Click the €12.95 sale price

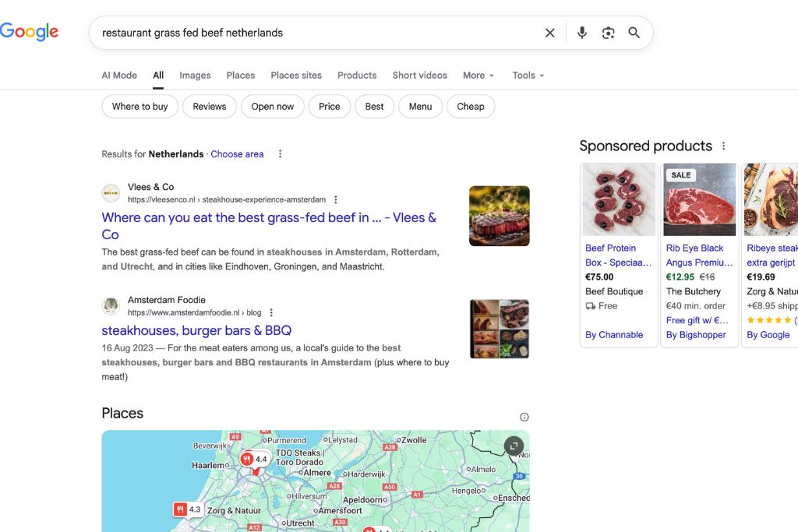[680, 277]
